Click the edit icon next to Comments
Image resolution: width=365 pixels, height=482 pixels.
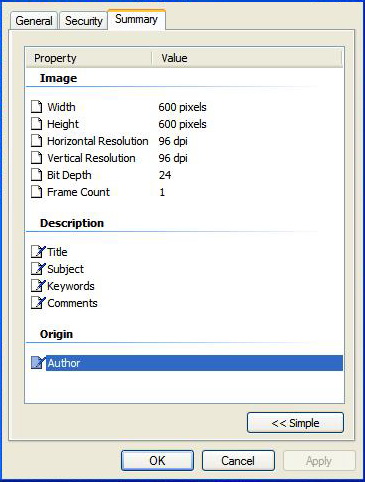click(x=38, y=303)
